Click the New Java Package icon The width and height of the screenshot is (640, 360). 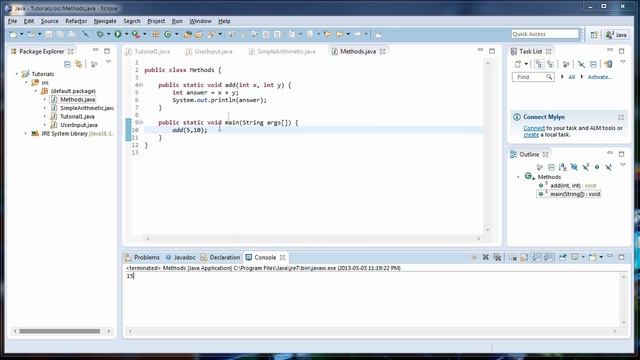point(156,34)
